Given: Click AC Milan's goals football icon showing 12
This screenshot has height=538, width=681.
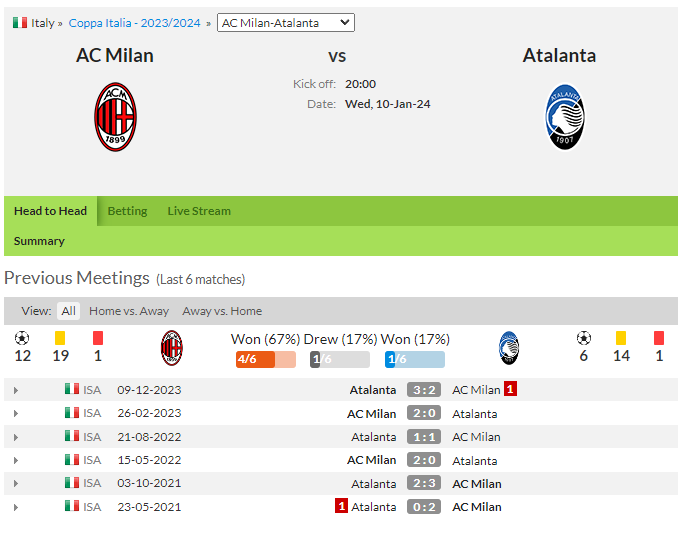Looking at the screenshot, I should point(22,338).
